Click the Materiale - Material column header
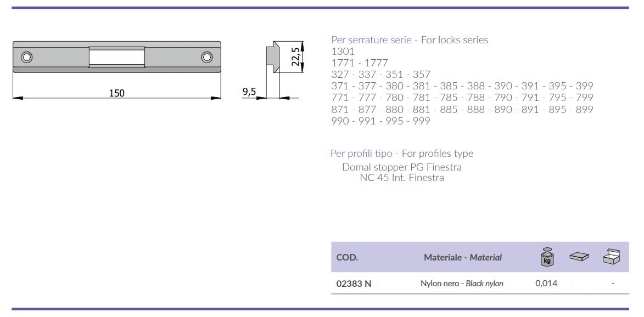 [x=462, y=257]
